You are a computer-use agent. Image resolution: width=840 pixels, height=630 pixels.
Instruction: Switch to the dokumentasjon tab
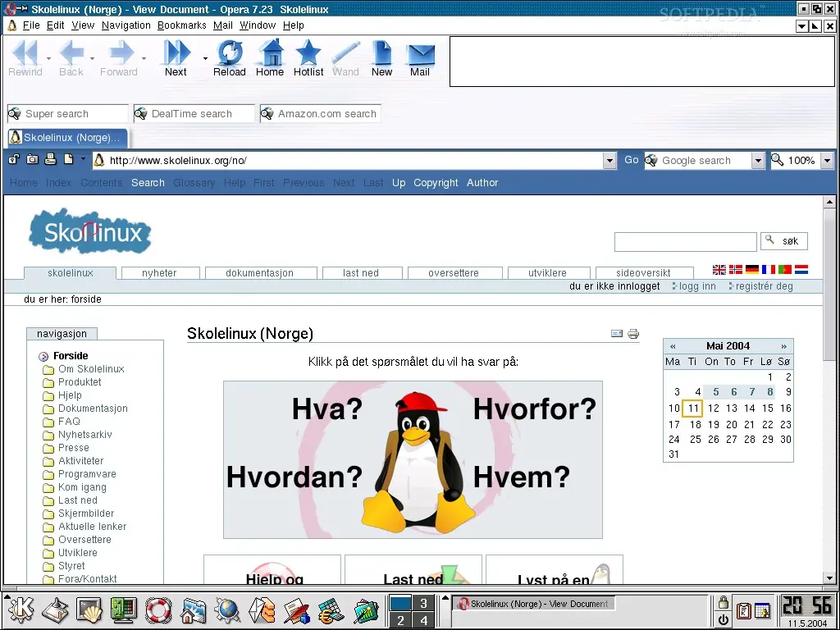[260, 272]
